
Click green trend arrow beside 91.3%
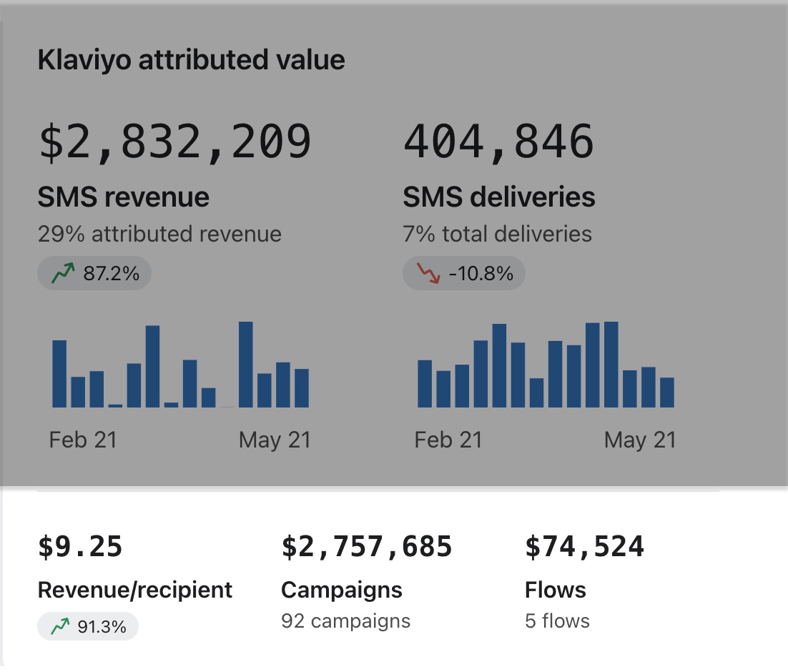(x=61, y=627)
